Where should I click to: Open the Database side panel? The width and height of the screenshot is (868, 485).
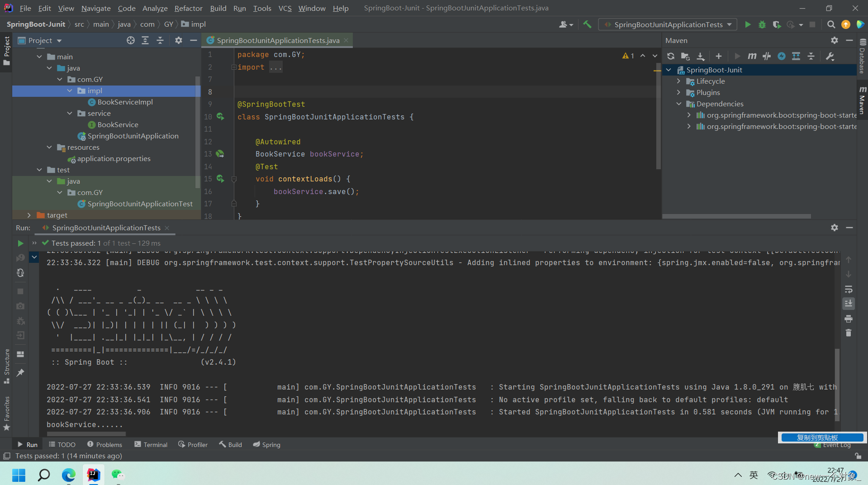[x=862, y=56]
